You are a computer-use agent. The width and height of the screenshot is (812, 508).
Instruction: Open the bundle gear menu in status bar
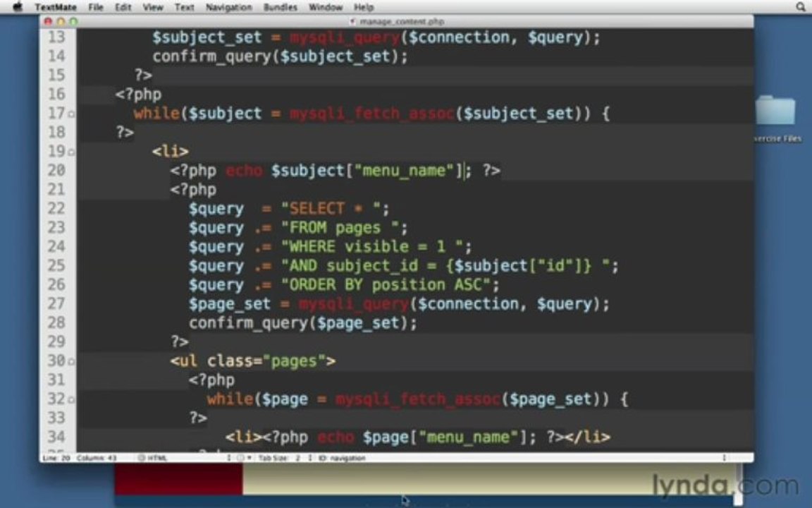(243, 458)
